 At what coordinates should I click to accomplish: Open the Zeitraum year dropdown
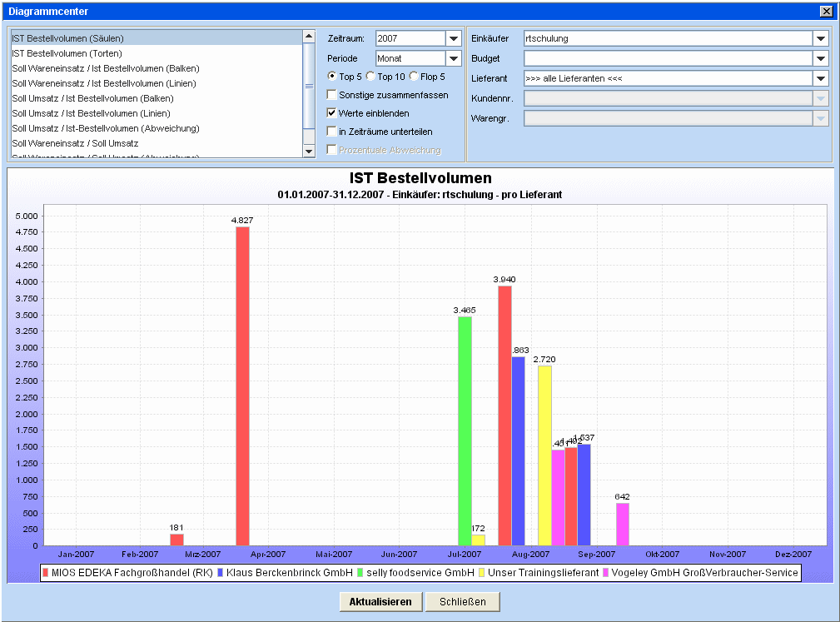coord(454,39)
